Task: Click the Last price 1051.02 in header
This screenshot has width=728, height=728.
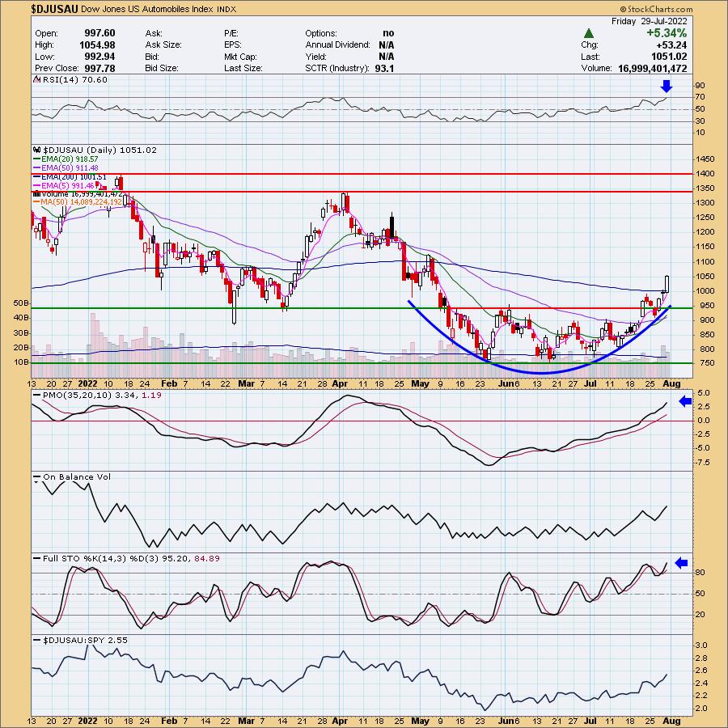Action: tap(669, 57)
